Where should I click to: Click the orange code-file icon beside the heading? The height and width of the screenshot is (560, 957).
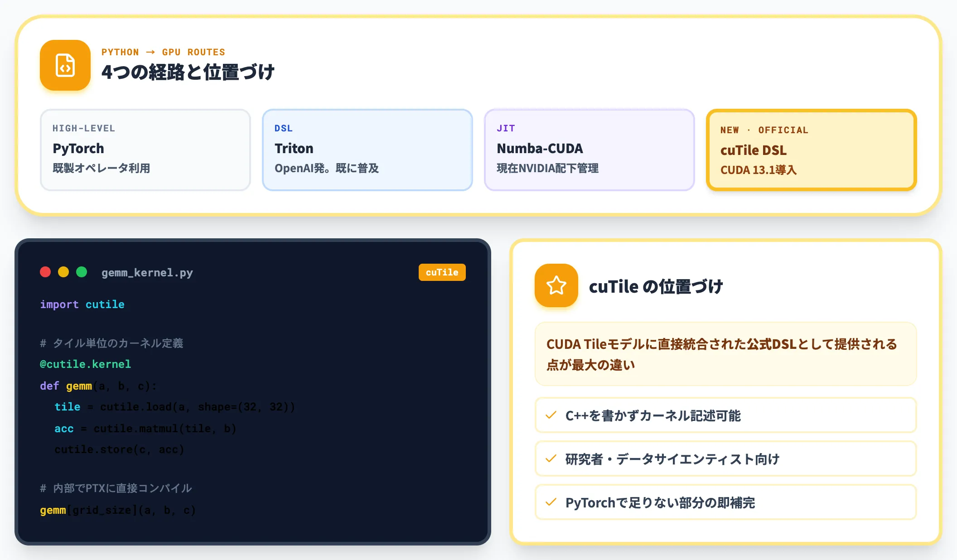65,65
